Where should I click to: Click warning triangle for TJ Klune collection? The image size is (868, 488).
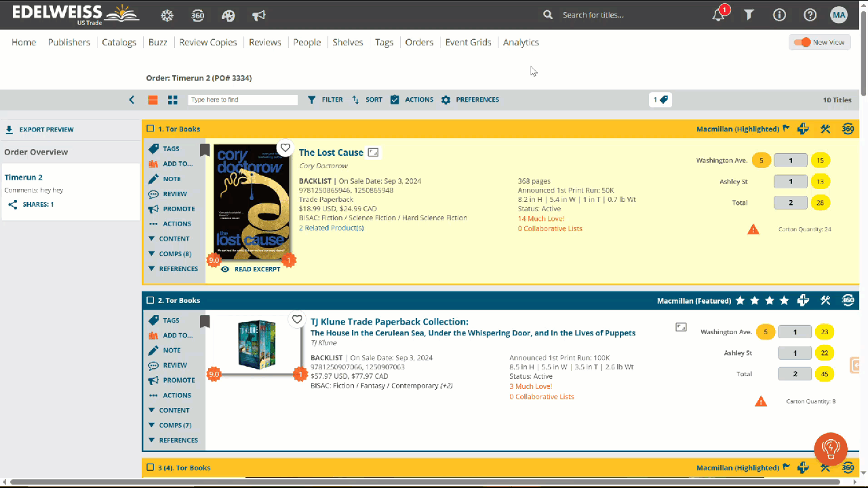(761, 401)
